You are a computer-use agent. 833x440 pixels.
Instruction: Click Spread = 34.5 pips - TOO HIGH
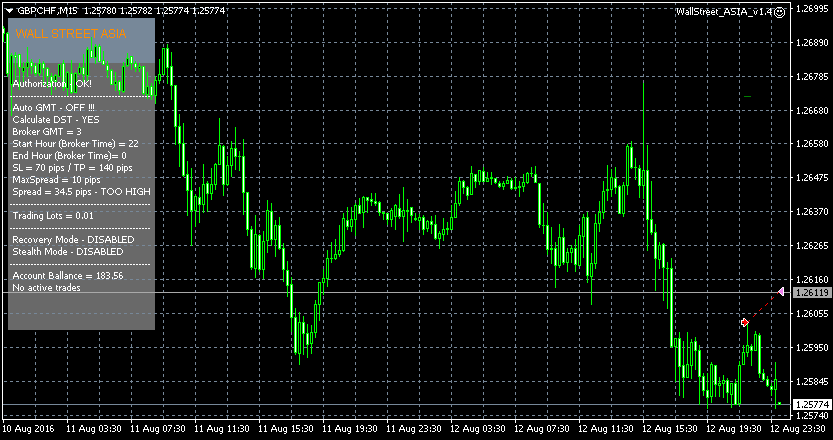81,191
